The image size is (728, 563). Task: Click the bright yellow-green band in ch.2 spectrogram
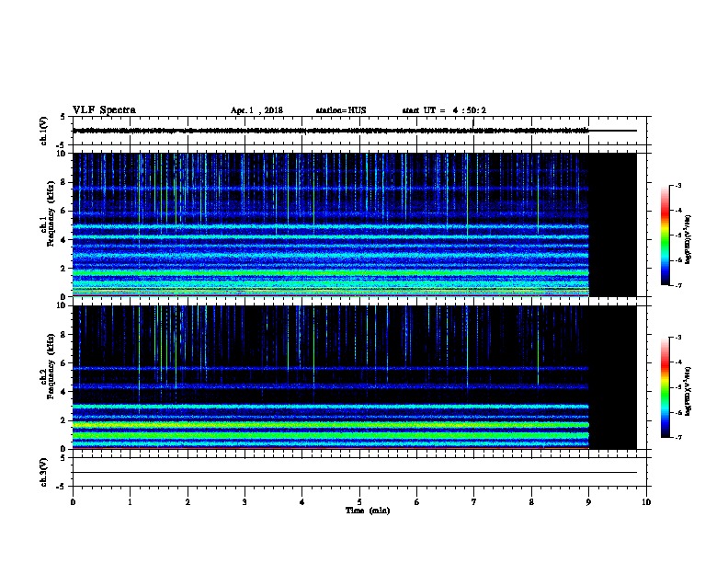331,425
